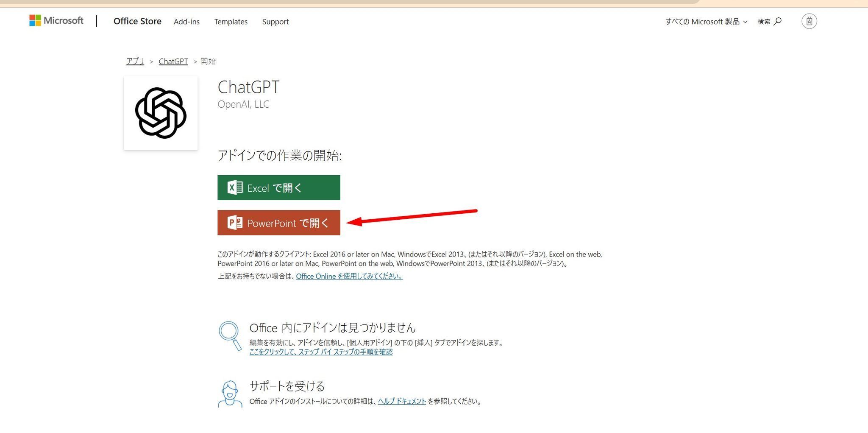
Task: Open the Templates menu item
Action: pyautogui.click(x=231, y=22)
